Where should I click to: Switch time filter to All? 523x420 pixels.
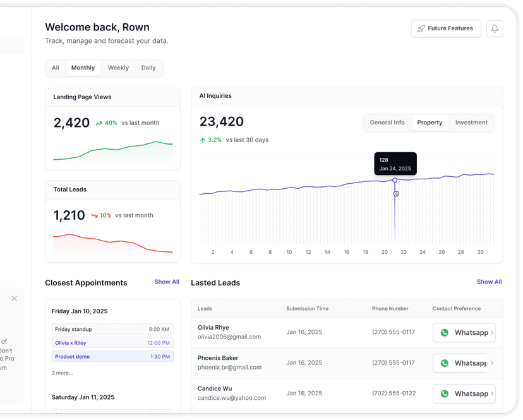point(56,68)
